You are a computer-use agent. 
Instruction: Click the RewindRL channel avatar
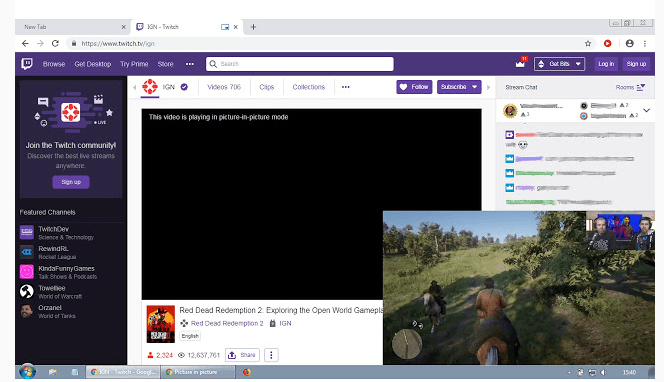click(x=27, y=252)
